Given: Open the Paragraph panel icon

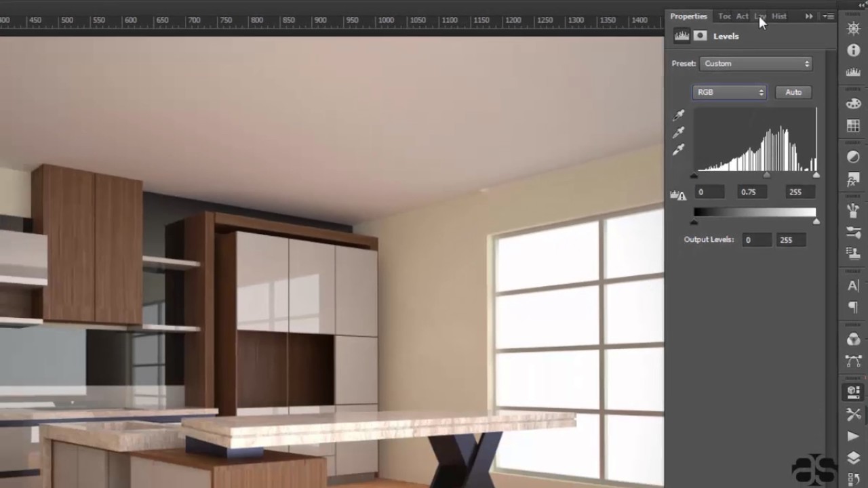Looking at the screenshot, I should pos(853,307).
